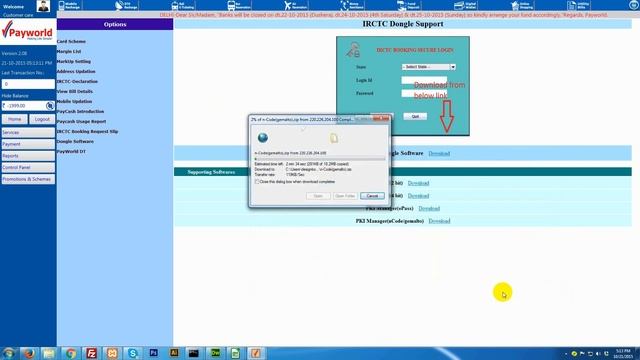The image size is (640, 360).
Task: Open Paycash Usage Report option
Action: [82, 122]
